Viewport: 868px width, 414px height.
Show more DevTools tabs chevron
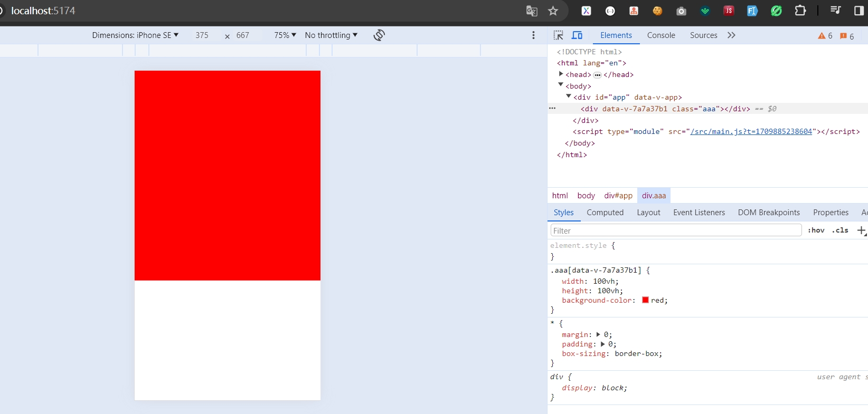(731, 35)
